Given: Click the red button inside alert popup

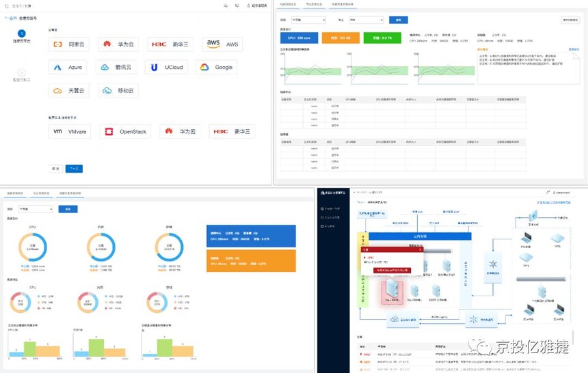Looking at the screenshot, I should [x=392, y=271].
